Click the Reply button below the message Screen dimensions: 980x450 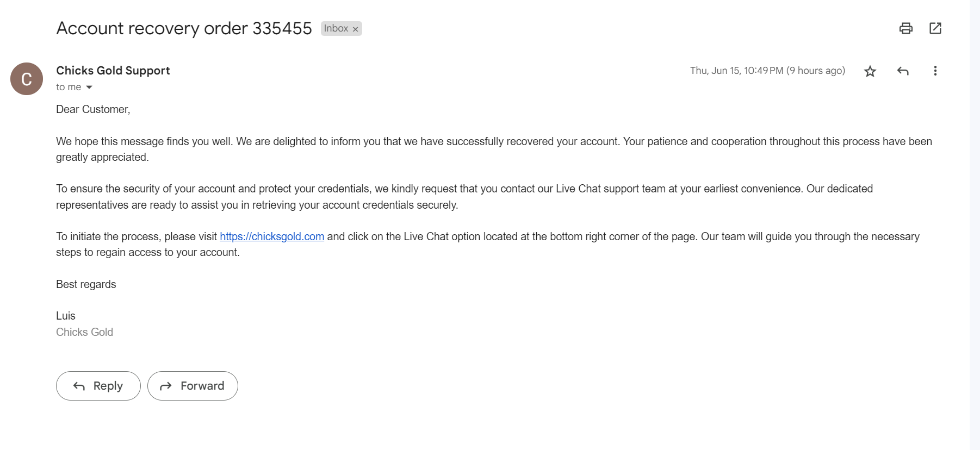pos(98,386)
